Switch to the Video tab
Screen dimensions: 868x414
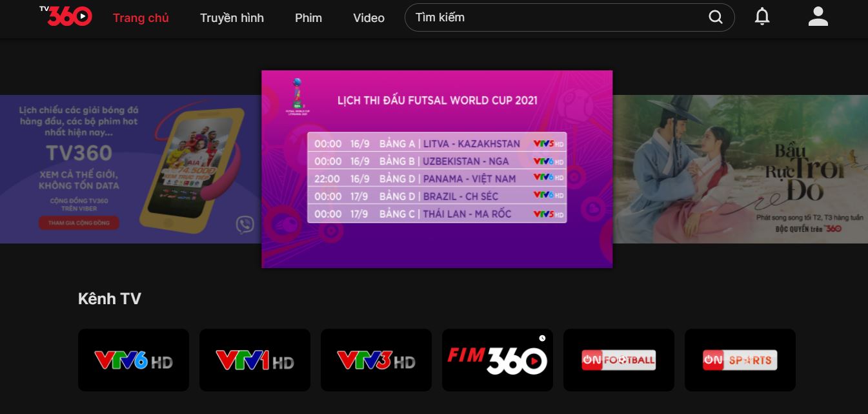pos(368,18)
